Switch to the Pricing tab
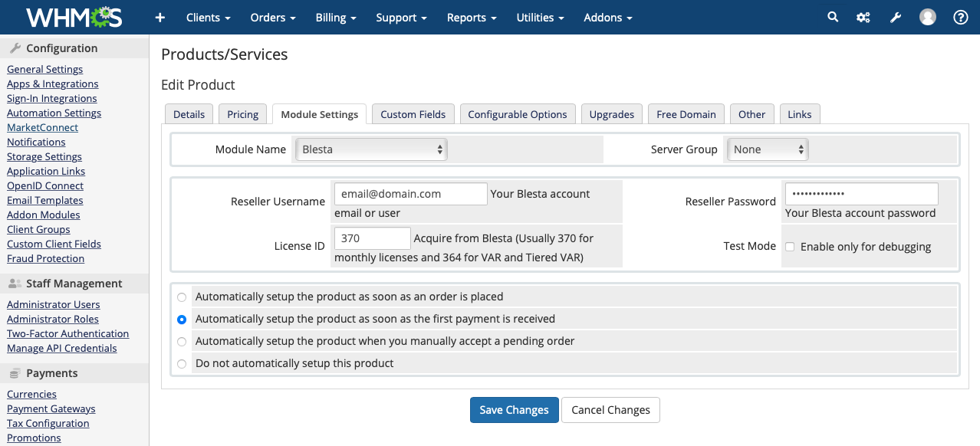Screen dimensions: 980x446 (x=243, y=114)
